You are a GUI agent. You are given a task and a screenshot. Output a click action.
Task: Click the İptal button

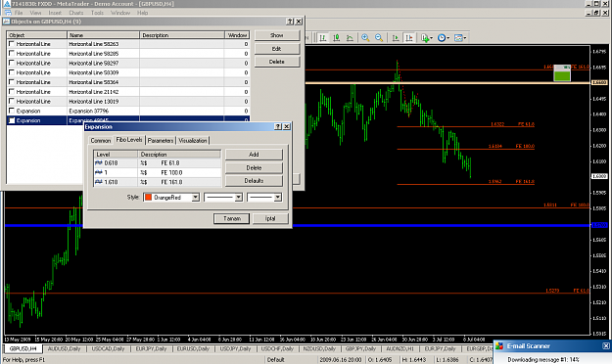[x=270, y=218]
